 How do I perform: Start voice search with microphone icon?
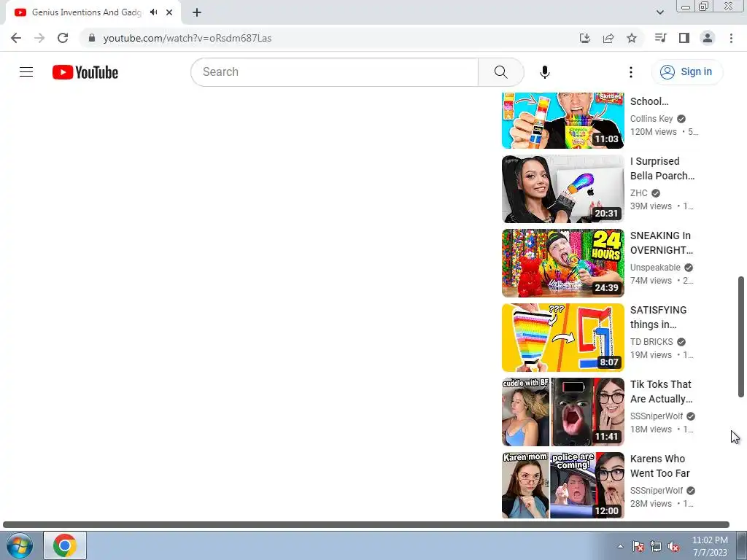[544, 72]
